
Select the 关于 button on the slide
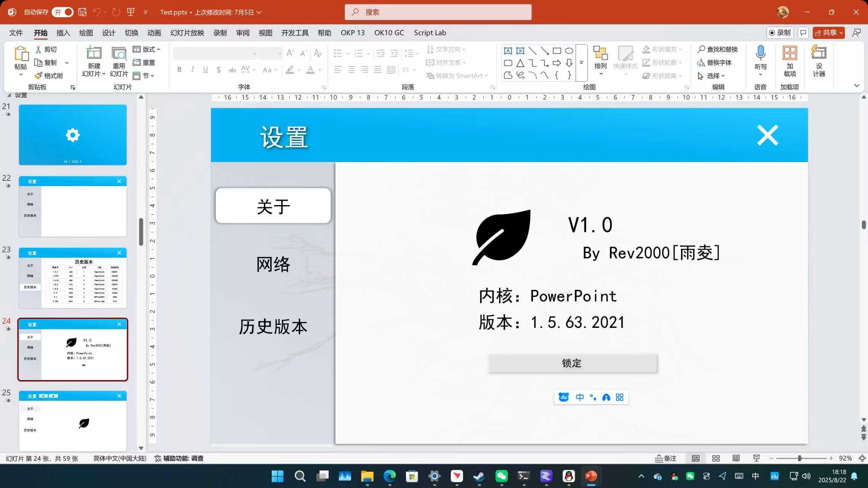tap(273, 206)
